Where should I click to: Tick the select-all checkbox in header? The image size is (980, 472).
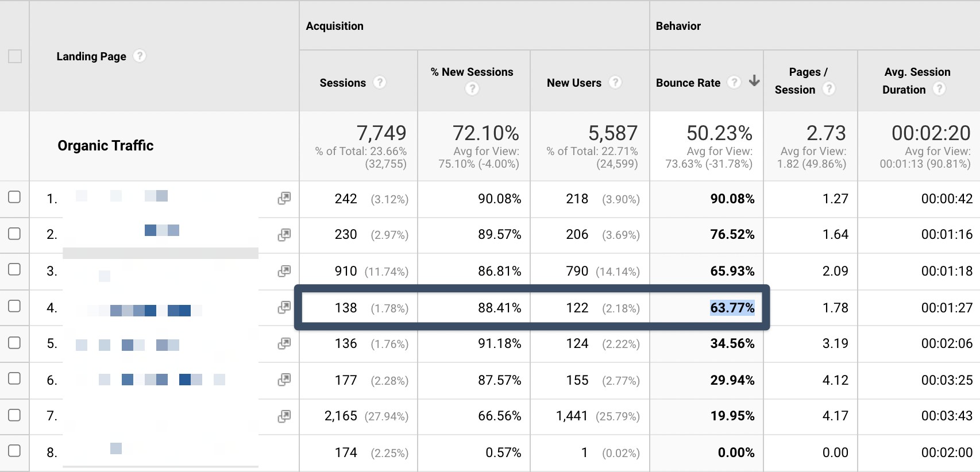pos(15,56)
